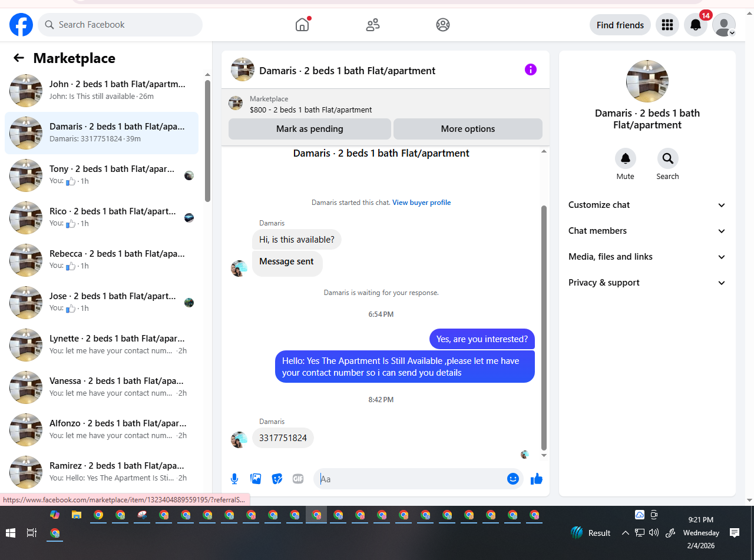The width and height of the screenshot is (754, 560).
Task: Record a voice clip with microphone icon
Action: [234, 479]
